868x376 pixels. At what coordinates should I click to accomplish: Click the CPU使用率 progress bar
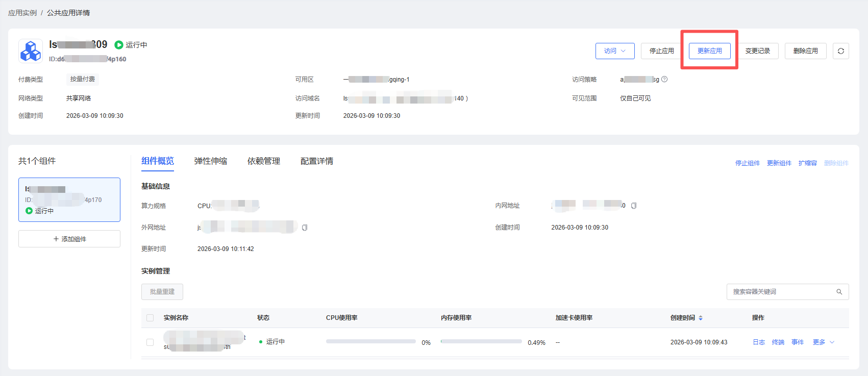pos(370,342)
